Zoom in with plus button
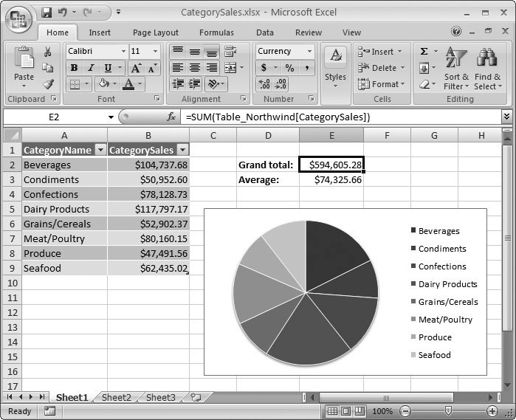Image resolution: width=516 pixels, height=420 pixels. tap(492, 411)
